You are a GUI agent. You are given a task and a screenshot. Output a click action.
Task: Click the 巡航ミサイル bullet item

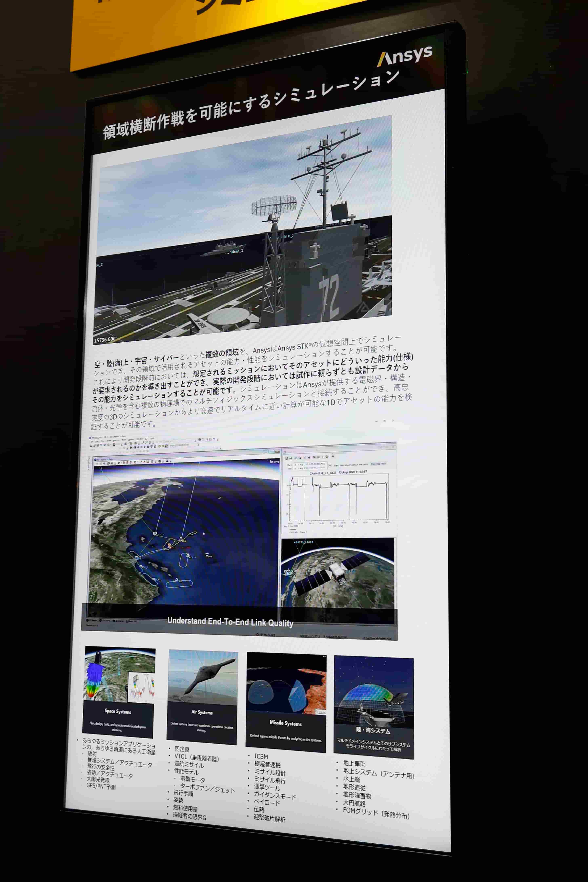pyautogui.click(x=189, y=765)
